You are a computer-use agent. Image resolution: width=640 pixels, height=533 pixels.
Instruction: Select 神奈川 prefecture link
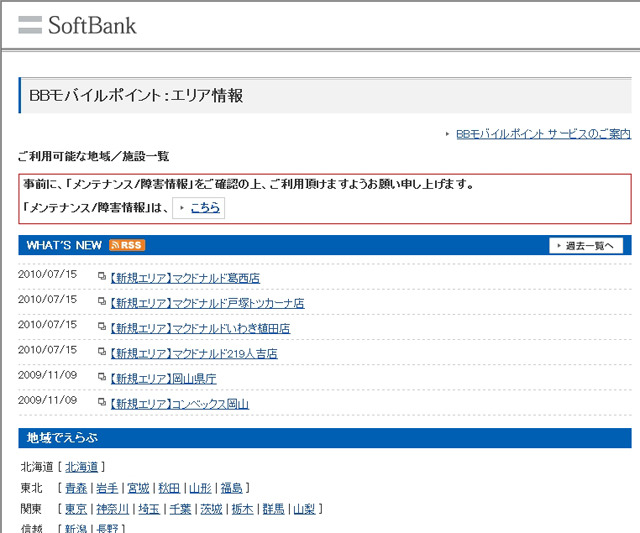pyautogui.click(x=113, y=509)
